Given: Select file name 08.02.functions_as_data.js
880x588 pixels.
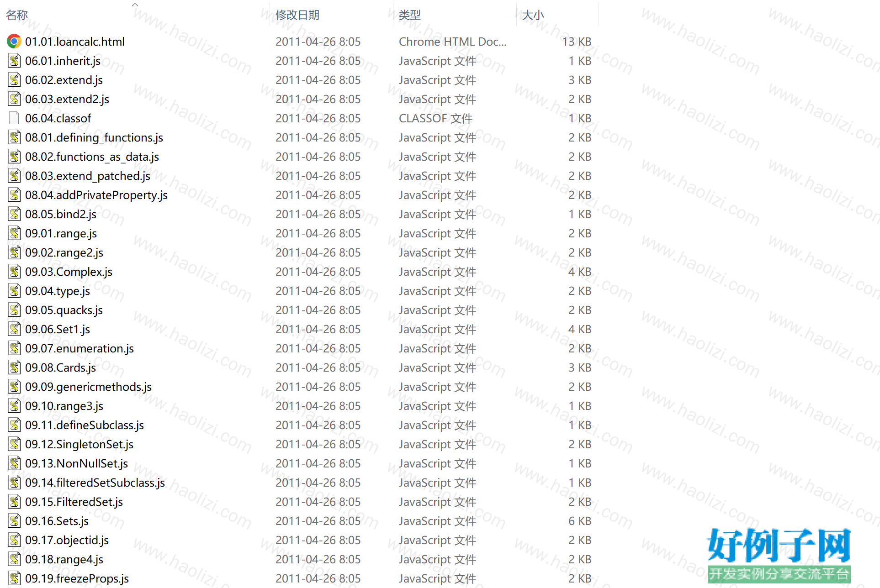Looking at the screenshot, I should [x=92, y=157].
